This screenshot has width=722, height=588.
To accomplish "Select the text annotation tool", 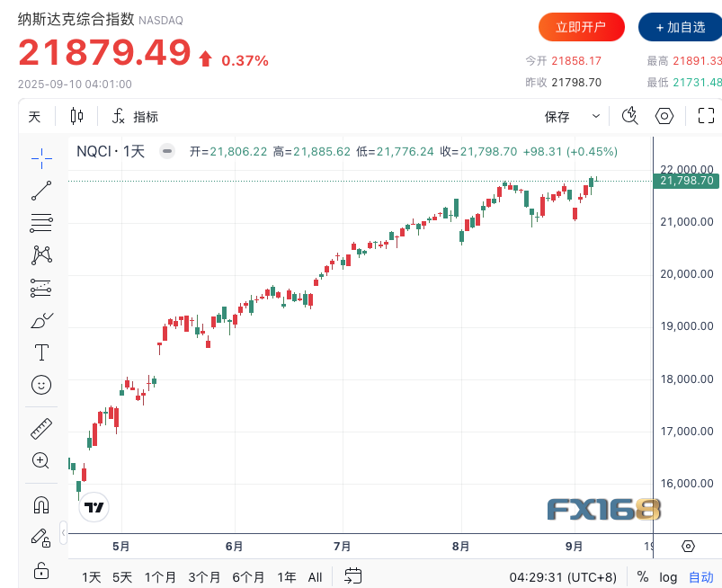I will (41, 352).
